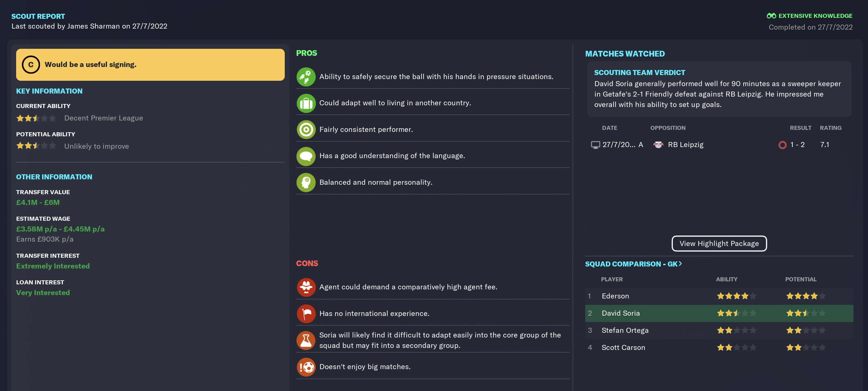Click the C grade recommendation badge
Screen dimensions: 868x391
pos(31,64)
